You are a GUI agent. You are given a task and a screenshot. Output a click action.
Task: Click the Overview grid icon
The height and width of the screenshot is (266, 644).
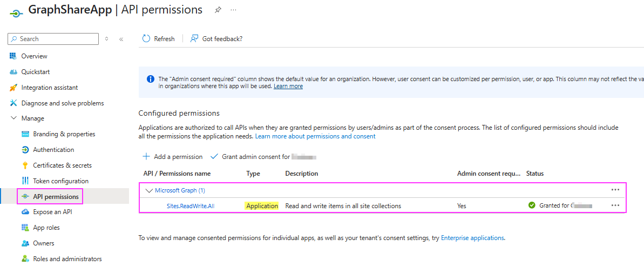[x=13, y=56]
